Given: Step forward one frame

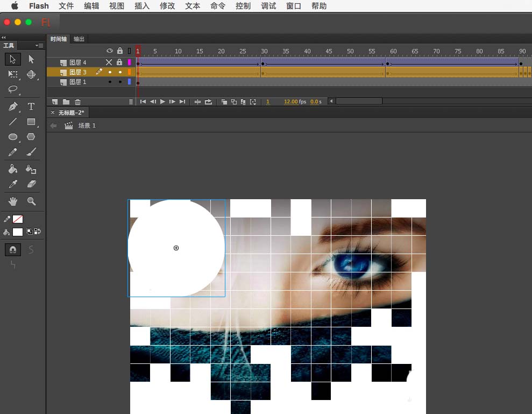Looking at the screenshot, I should tap(172, 102).
